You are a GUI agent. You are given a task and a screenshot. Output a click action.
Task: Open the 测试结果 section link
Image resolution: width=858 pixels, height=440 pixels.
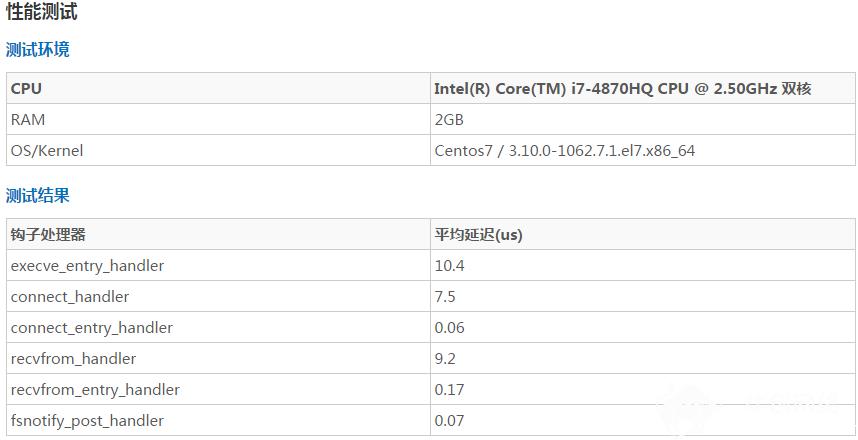[x=38, y=195]
